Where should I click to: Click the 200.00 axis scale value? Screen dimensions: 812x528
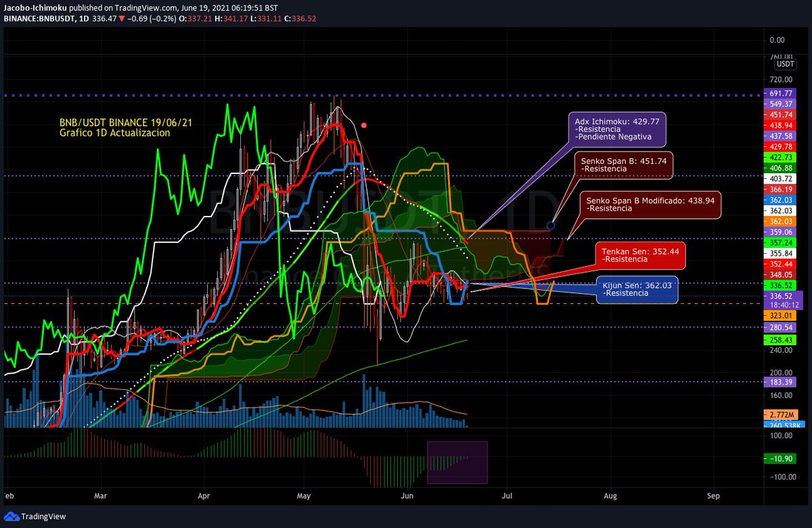(x=780, y=373)
